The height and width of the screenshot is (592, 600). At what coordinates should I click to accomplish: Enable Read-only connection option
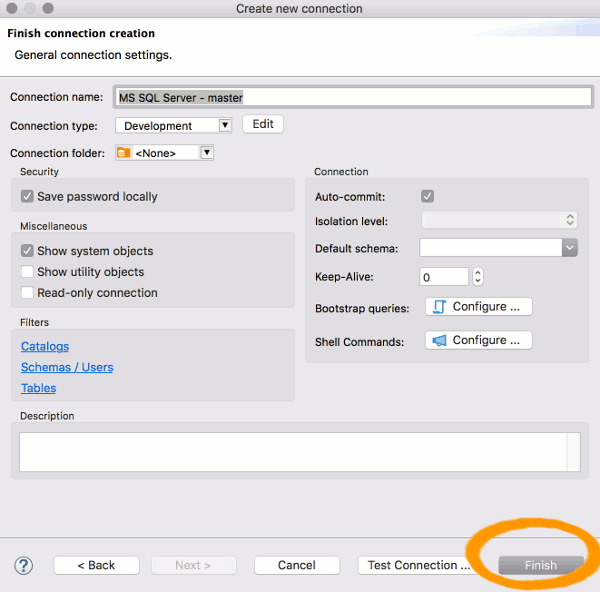(x=27, y=293)
